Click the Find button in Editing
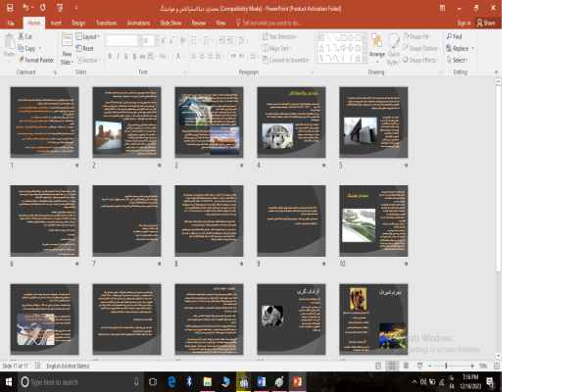This screenshot has height=392, width=588. [x=457, y=36]
